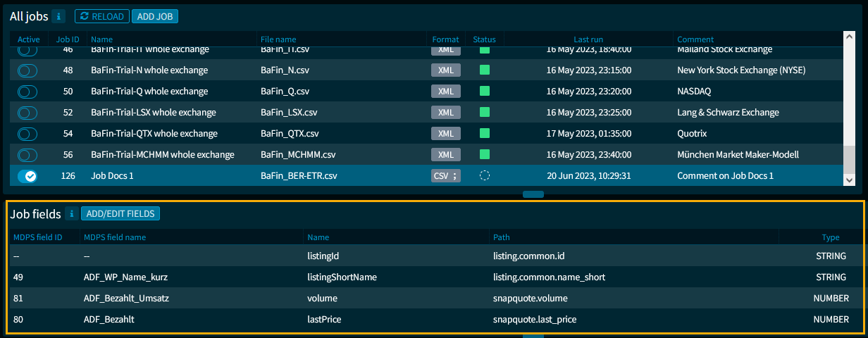
Task: Click the ADD JOB button
Action: [x=155, y=16]
